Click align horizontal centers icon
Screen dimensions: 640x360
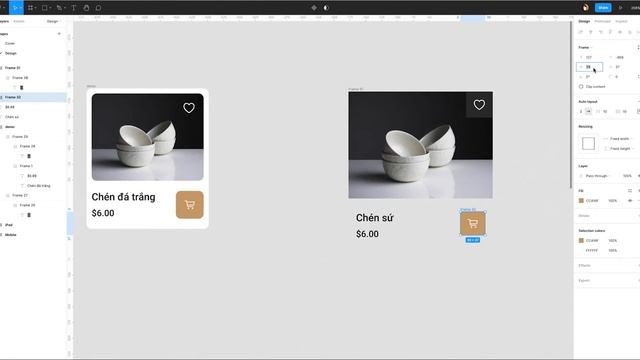coord(591,32)
